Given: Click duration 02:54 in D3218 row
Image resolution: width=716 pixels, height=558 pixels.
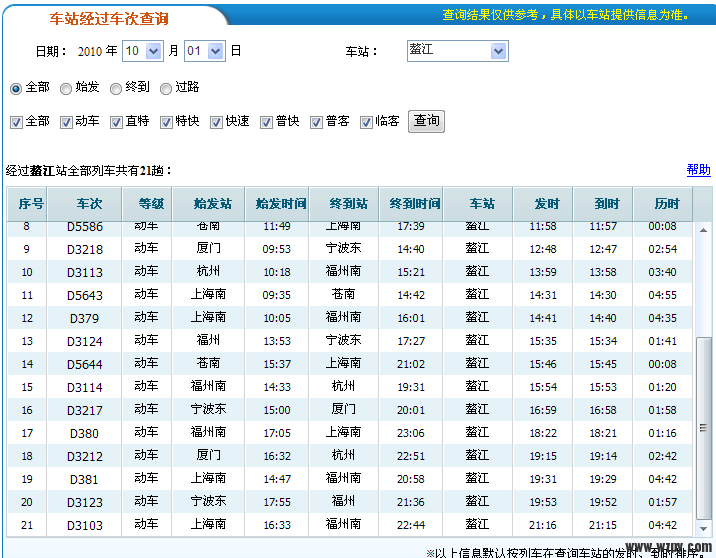Looking at the screenshot, I should click(663, 249).
